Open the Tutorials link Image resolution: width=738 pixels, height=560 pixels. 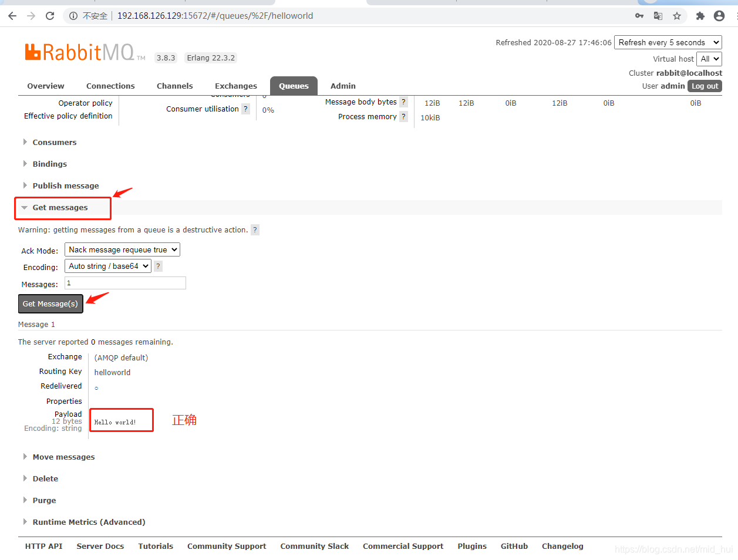[x=156, y=546]
